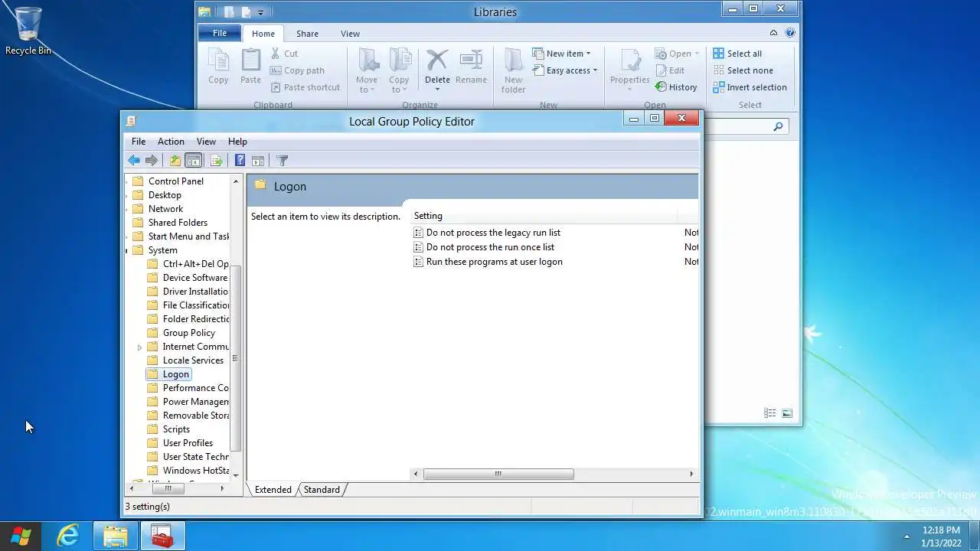The width and height of the screenshot is (980, 551).
Task: Open the Share tab in Libraries ribbon
Action: [x=307, y=34]
